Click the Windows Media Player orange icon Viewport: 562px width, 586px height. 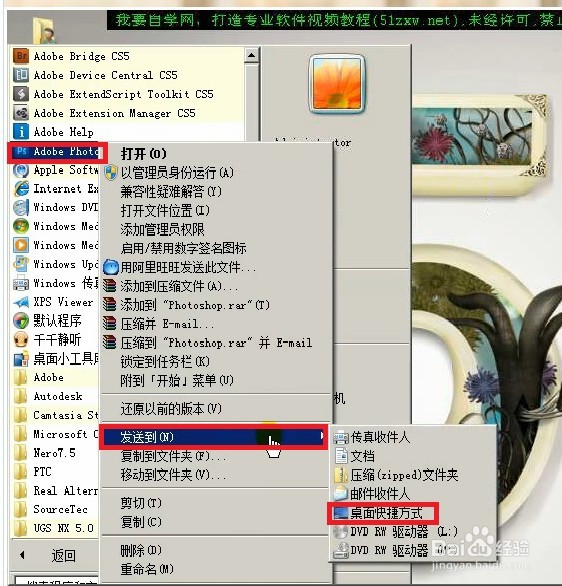(21, 245)
